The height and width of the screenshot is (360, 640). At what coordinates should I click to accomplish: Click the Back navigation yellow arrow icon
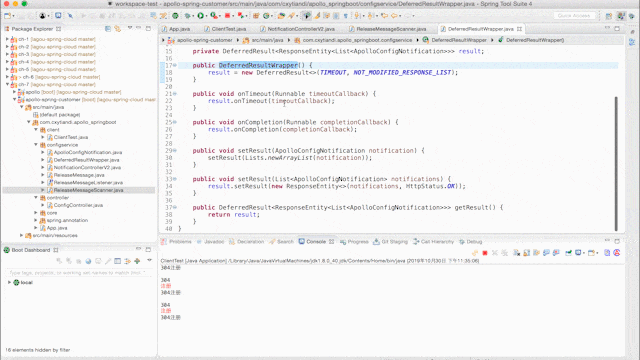coord(394,16)
